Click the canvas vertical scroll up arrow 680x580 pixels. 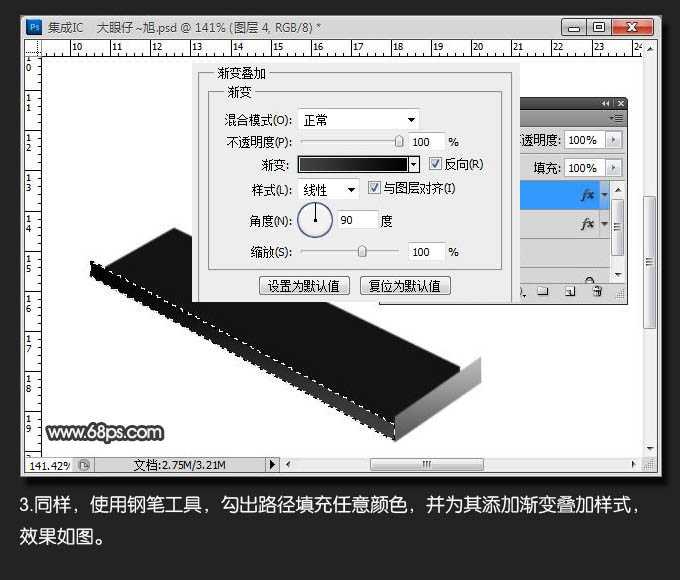click(x=650, y=49)
